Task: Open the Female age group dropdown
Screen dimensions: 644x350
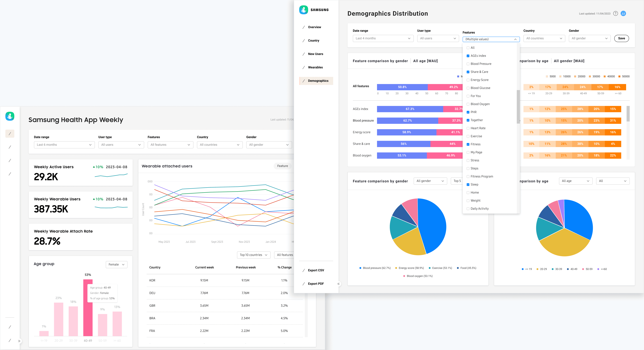Action: [x=117, y=265]
